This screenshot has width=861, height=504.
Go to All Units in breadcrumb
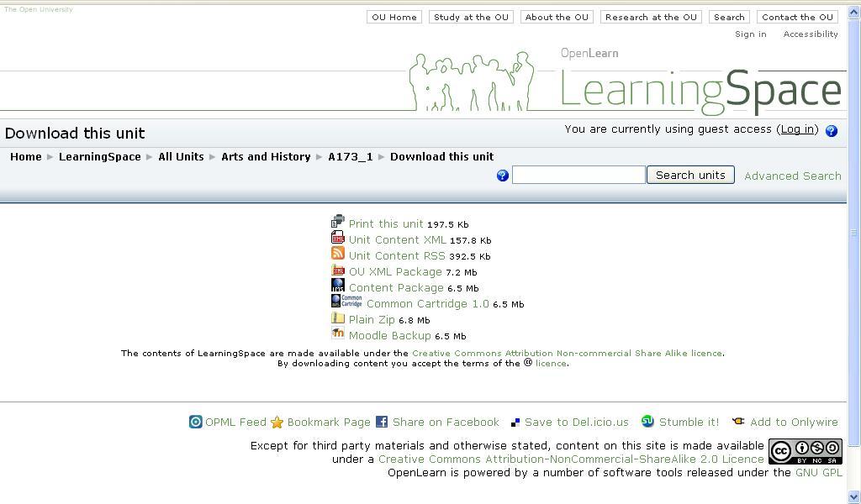[182, 156]
